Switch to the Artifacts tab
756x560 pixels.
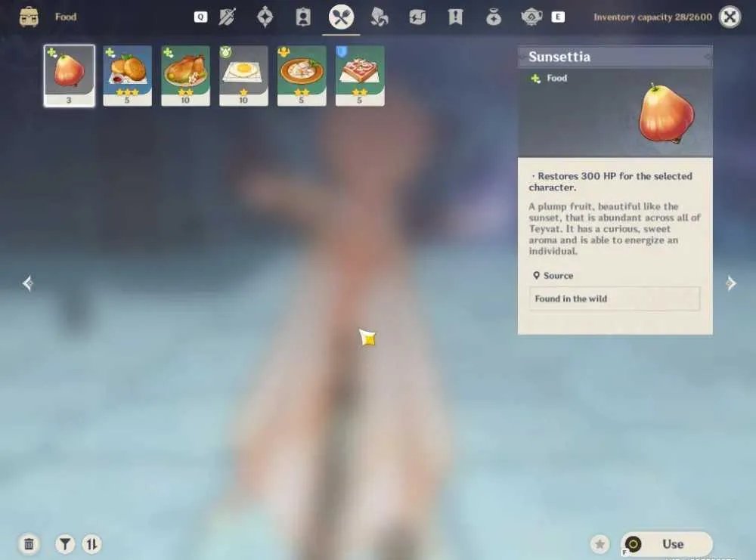(x=265, y=17)
